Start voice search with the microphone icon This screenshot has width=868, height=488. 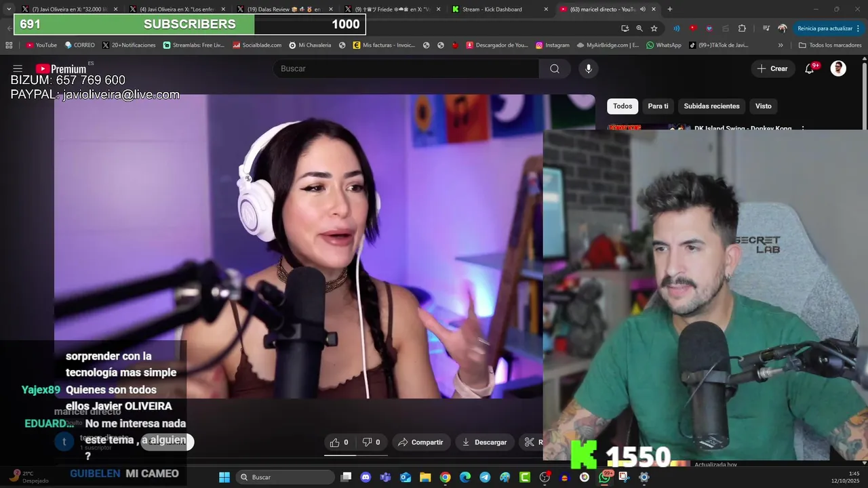click(589, 68)
